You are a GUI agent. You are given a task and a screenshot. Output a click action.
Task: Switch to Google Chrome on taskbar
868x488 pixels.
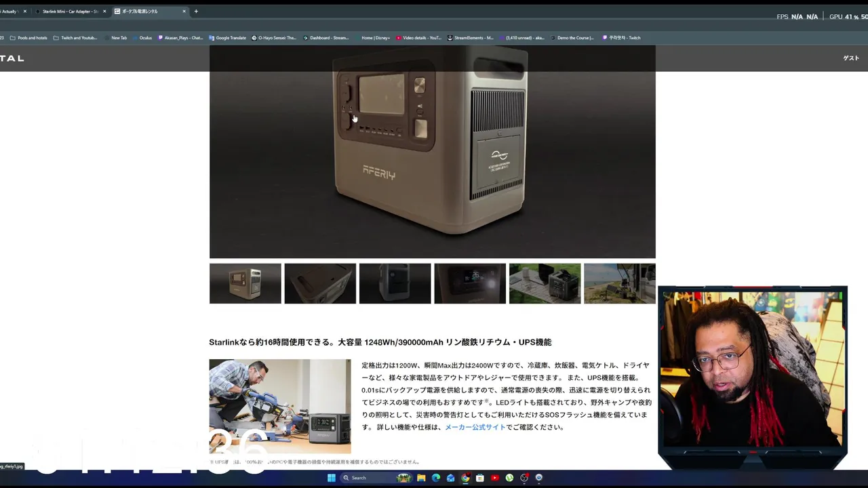coord(465,478)
